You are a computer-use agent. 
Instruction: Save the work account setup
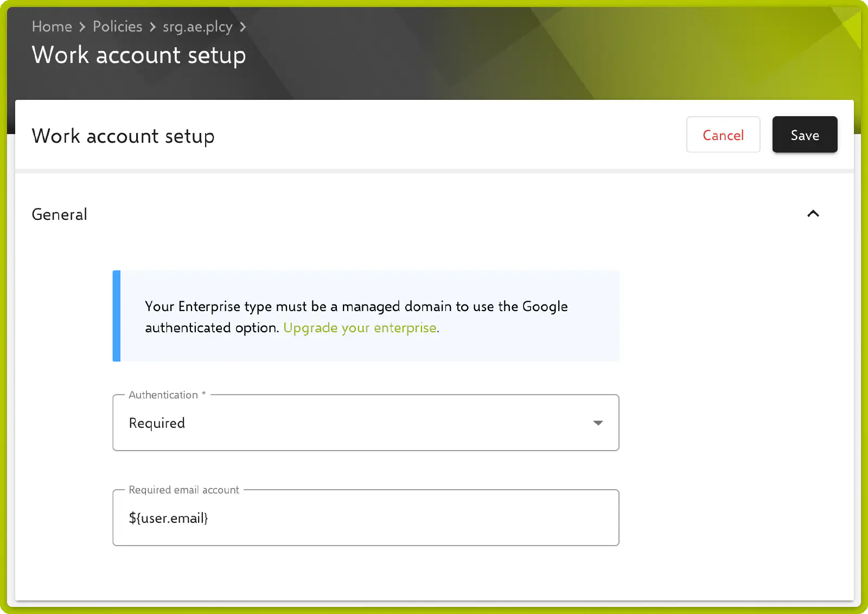[805, 135]
